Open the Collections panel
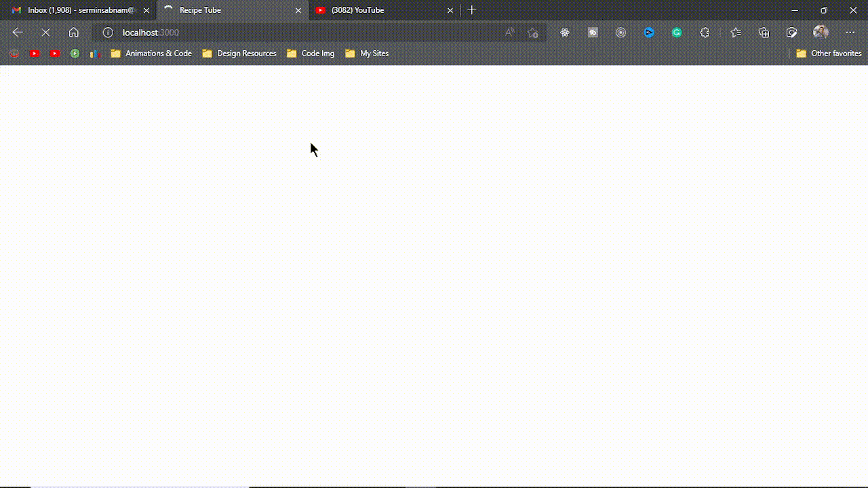This screenshot has width=868, height=488. coord(764,33)
